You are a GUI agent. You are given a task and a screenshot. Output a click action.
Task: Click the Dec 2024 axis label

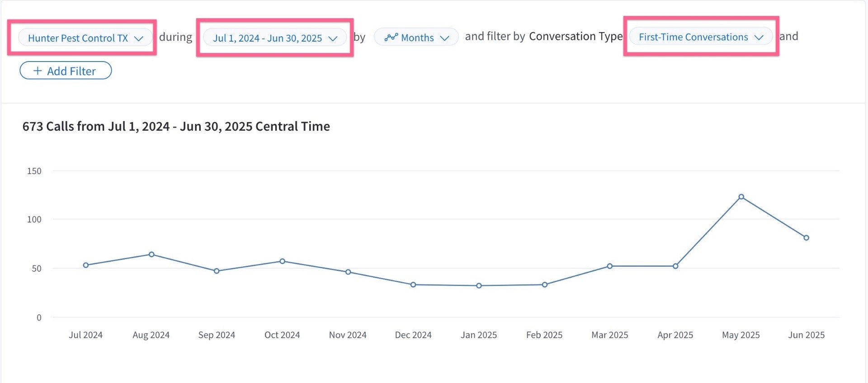[413, 335]
